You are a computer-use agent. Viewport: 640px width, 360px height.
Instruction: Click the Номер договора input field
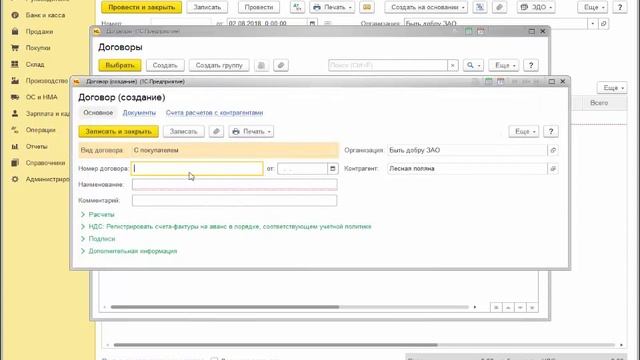click(197, 169)
